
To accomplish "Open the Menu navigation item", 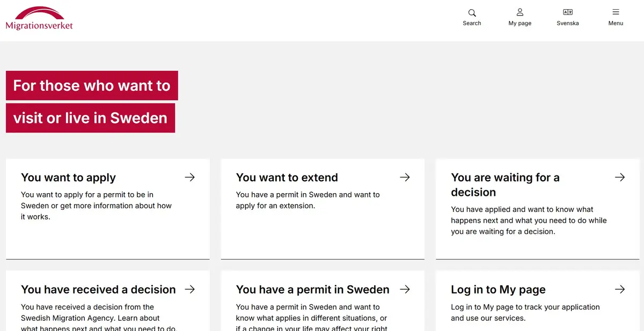I will coord(616,18).
